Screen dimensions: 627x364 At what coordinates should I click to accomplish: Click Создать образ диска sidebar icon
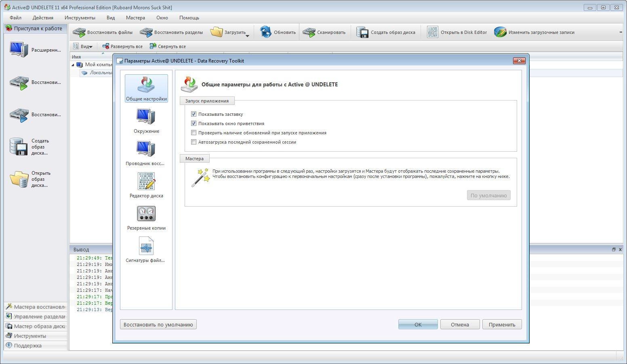(x=19, y=147)
